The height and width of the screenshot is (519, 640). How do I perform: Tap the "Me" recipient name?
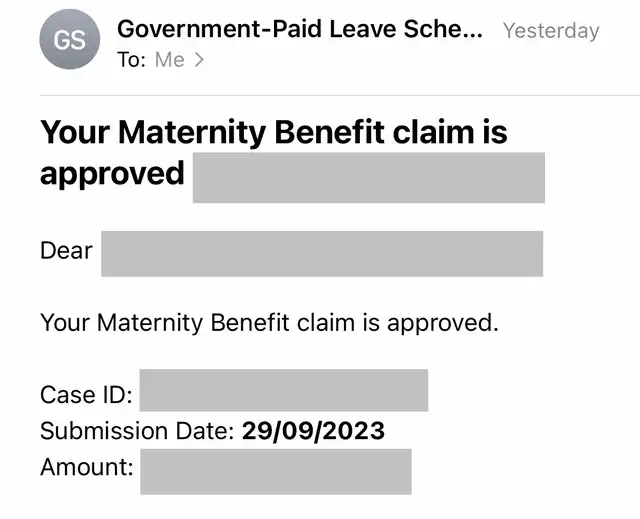[170, 60]
